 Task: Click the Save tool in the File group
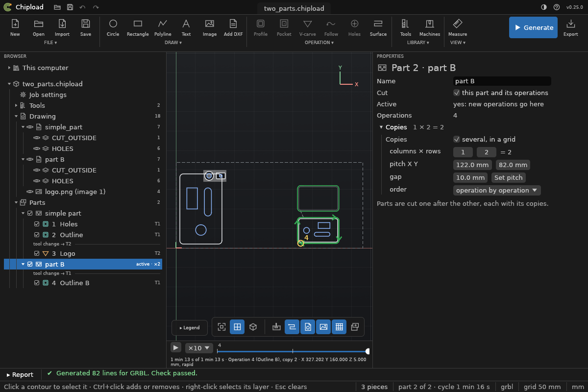click(x=86, y=27)
